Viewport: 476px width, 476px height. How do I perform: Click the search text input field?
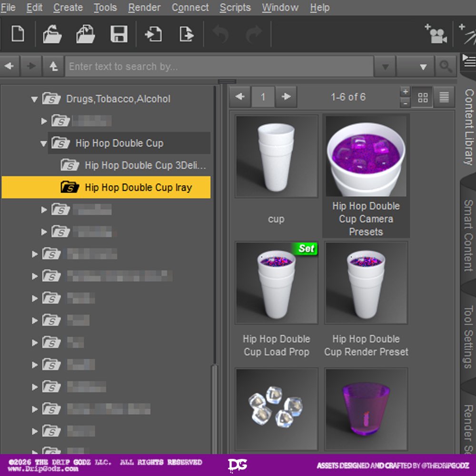coord(219,66)
